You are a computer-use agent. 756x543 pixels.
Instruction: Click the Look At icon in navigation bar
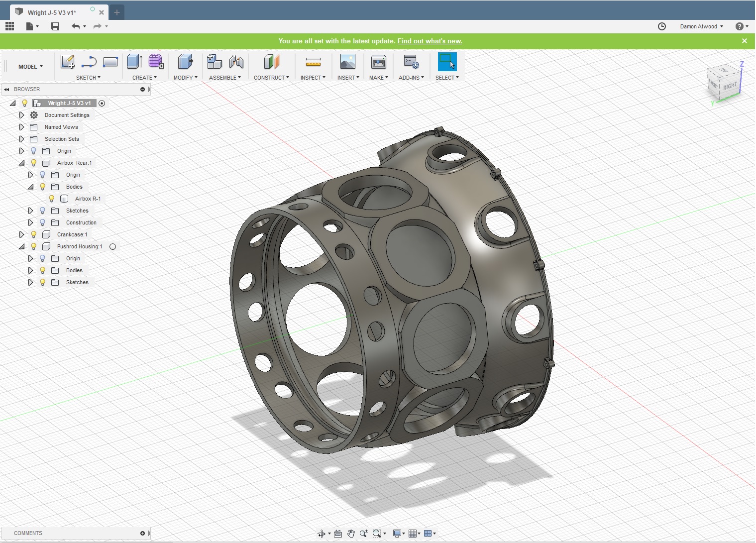338,534
